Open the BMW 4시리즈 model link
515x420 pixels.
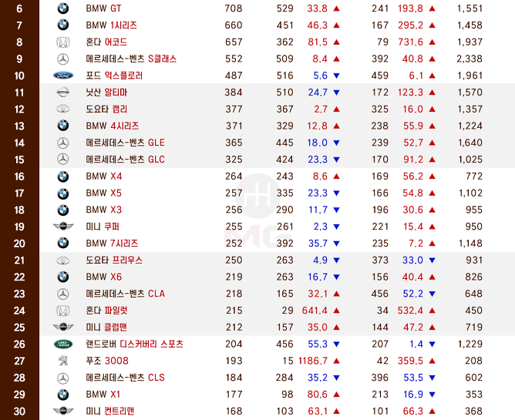(113, 126)
